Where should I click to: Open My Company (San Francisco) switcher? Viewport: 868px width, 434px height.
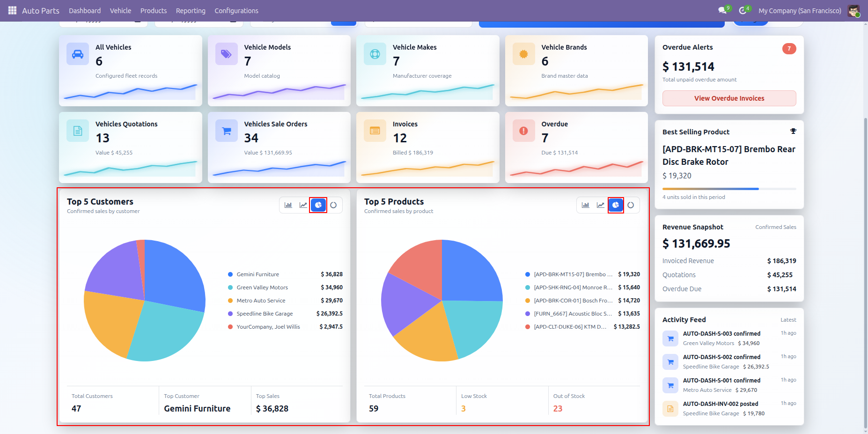point(800,10)
